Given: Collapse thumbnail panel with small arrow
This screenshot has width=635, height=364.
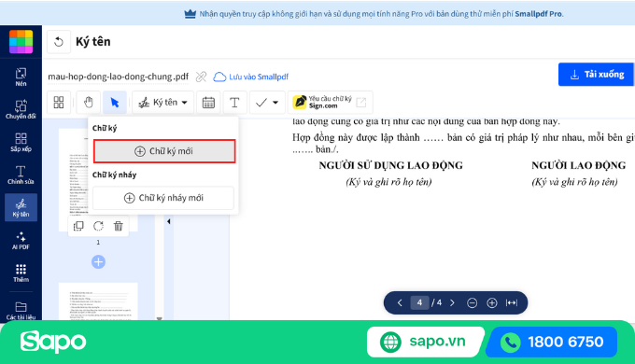Looking at the screenshot, I should point(168,221).
